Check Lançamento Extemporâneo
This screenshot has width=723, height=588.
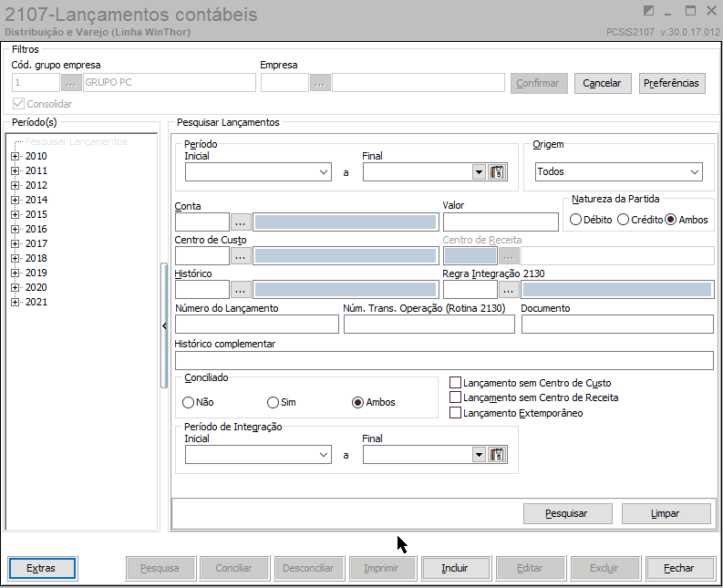[455, 413]
